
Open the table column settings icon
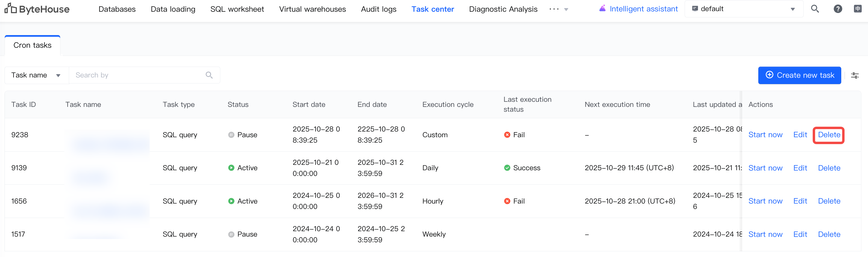(854, 75)
